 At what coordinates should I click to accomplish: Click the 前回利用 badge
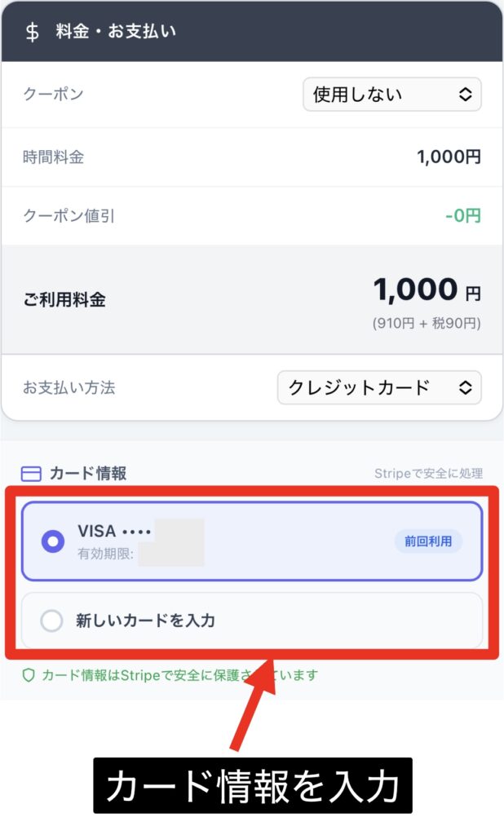[x=428, y=541]
